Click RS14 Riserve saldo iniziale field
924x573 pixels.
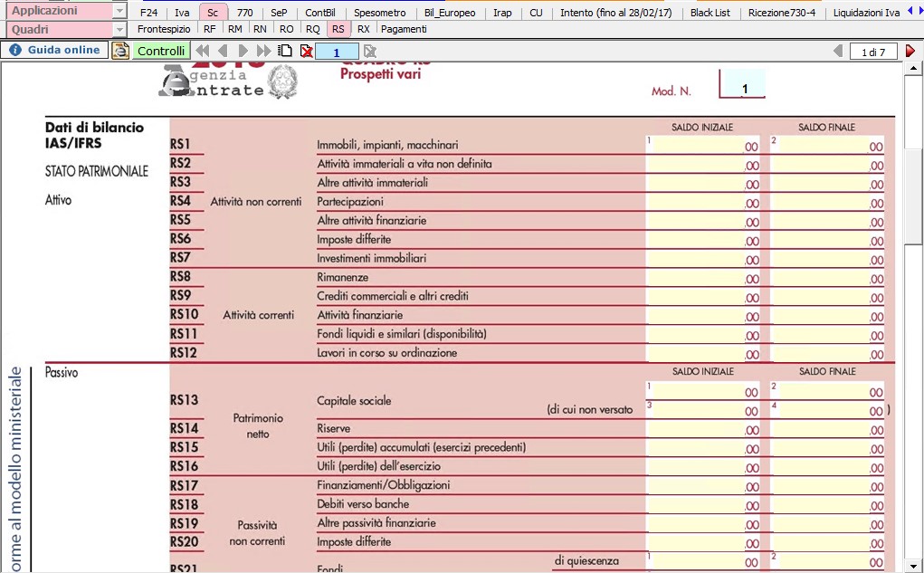click(x=703, y=429)
